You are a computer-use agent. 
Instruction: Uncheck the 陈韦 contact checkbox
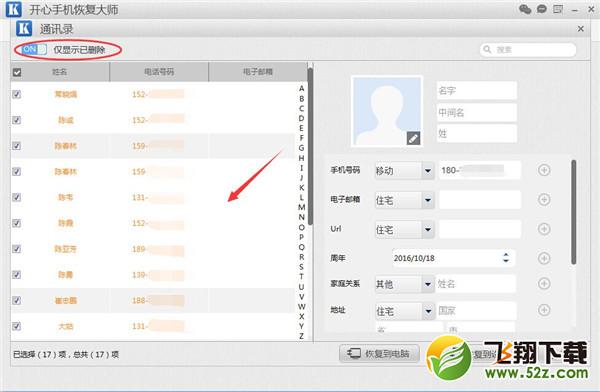pyautogui.click(x=16, y=197)
